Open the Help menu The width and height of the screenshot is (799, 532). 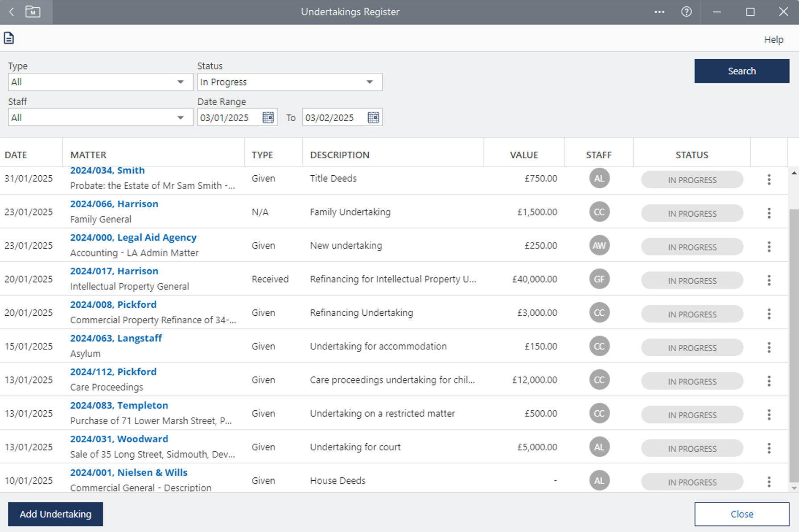[773, 40]
